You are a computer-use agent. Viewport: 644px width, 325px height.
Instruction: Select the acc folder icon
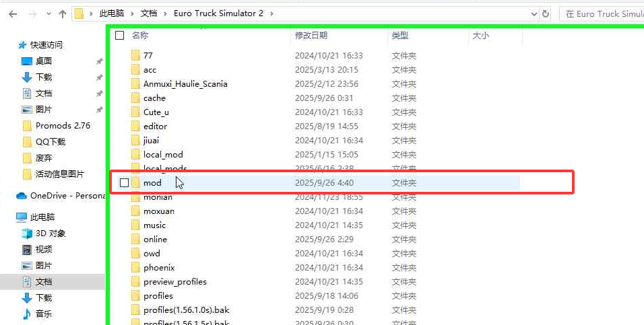point(135,70)
